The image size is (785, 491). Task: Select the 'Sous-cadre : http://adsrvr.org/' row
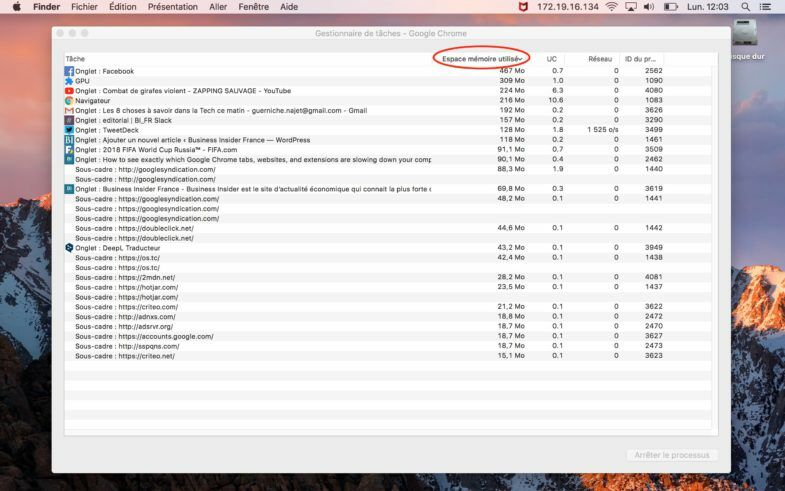click(387, 326)
